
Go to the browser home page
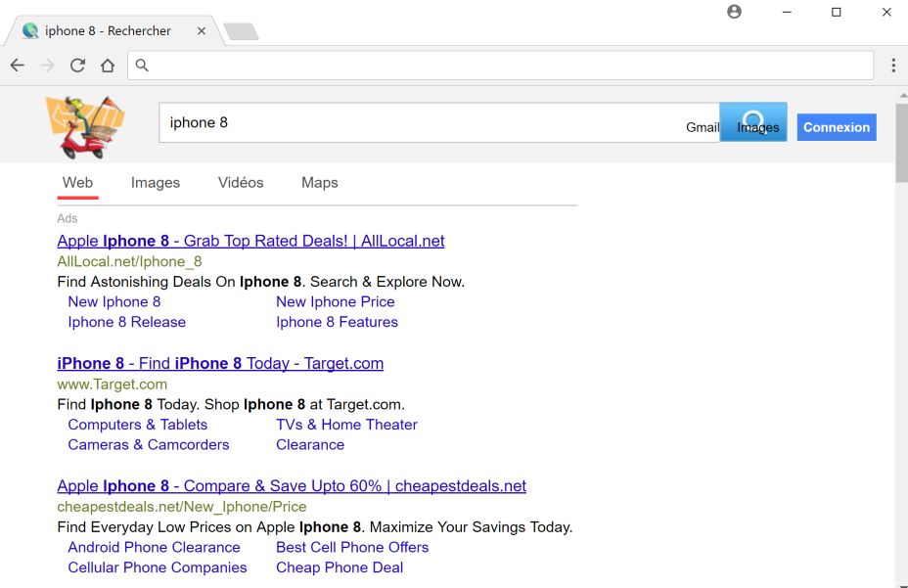tap(108, 66)
